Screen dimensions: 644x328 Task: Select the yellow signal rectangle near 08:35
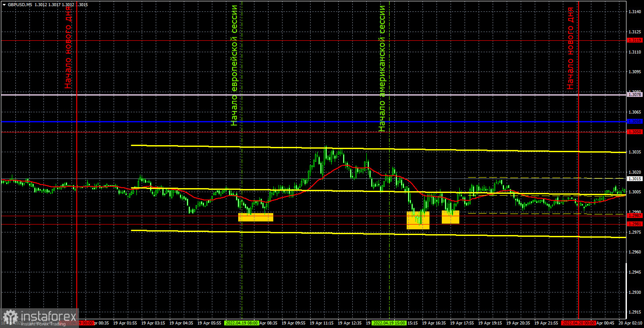pyautogui.click(x=256, y=217)
